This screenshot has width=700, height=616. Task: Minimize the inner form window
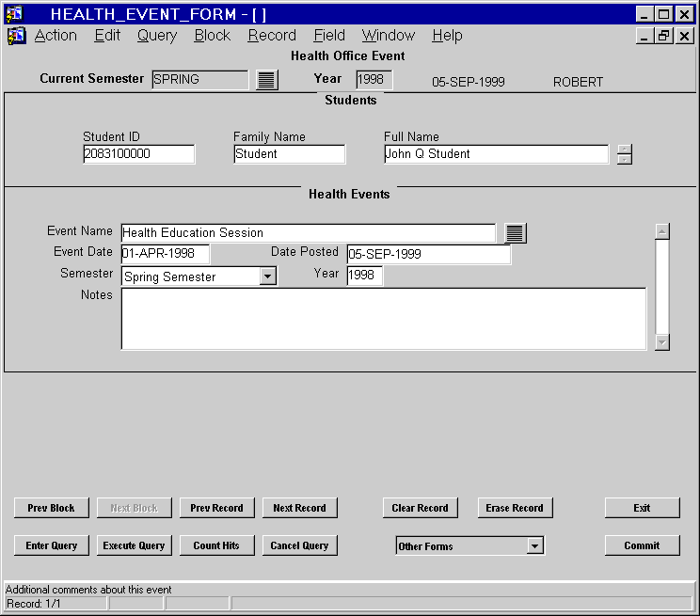(x=644, y=36)
